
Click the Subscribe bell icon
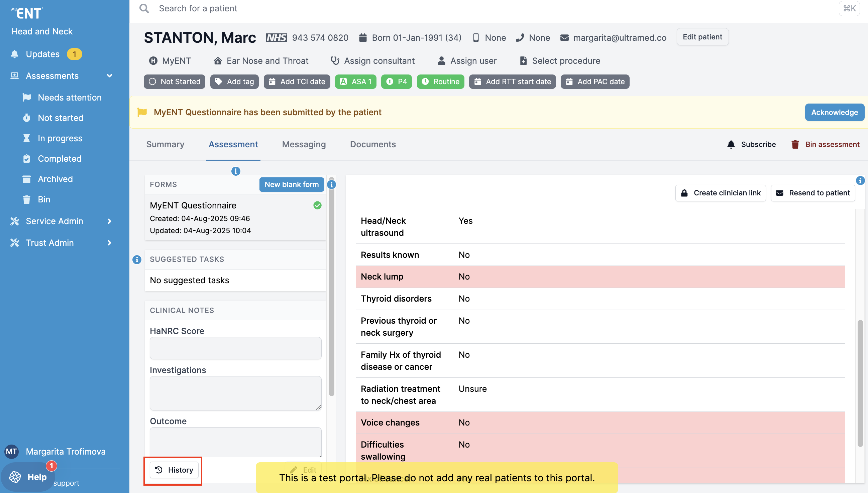[731, 145]
